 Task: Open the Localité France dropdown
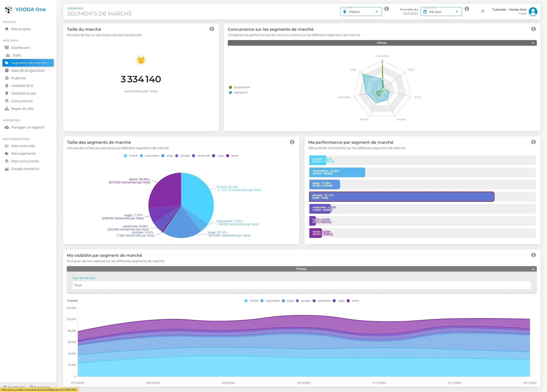361,12
